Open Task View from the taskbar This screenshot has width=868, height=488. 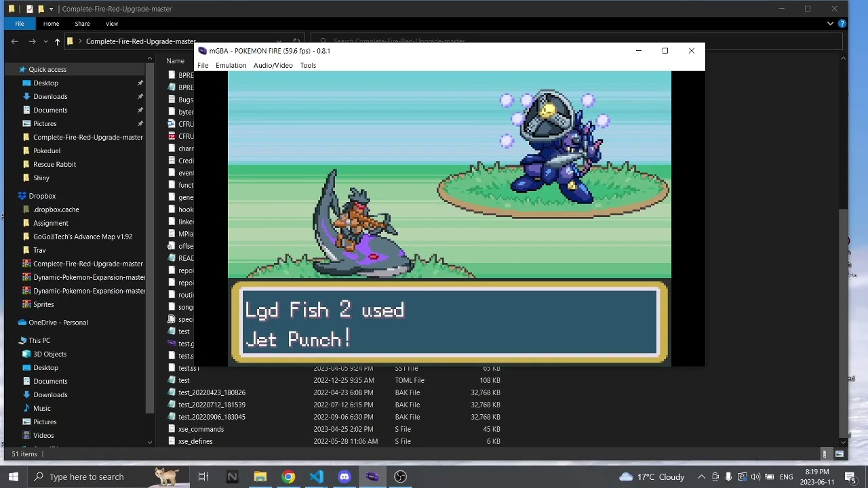point(203,476)
